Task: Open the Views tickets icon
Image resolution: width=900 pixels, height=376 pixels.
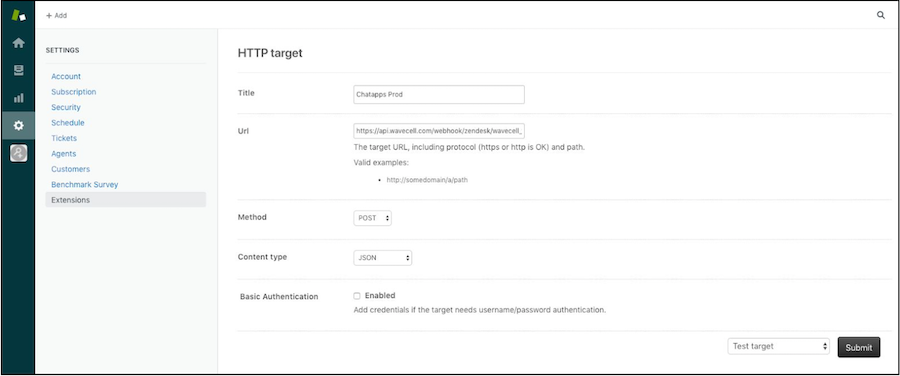Action: click(x=18, y=70)
